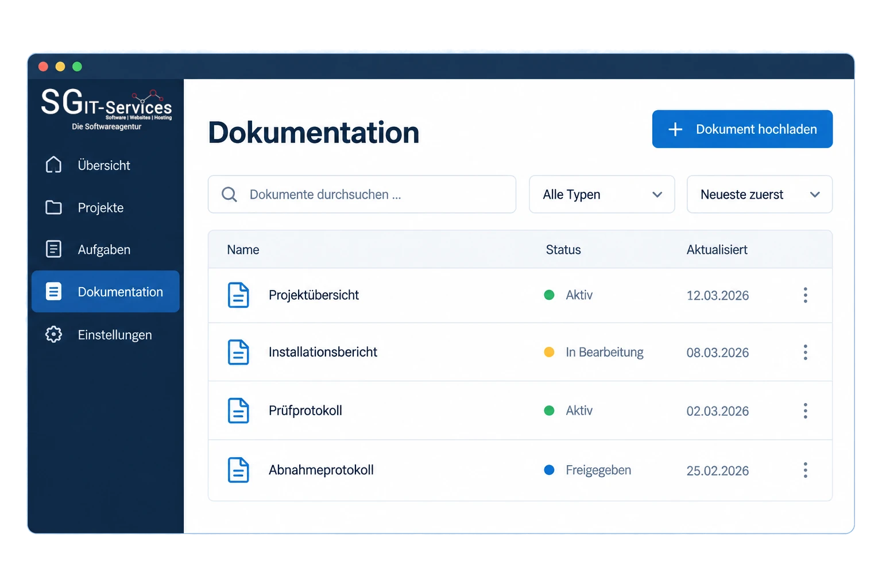This screenshot has height=588, width=882.
Task: Click the blue Freigegeben status dot
Action: click(549, 470)
